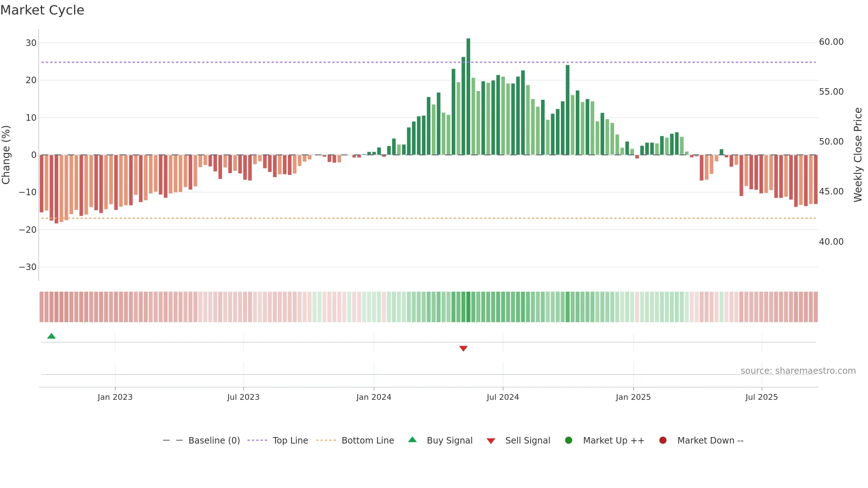The image size is (868, 488).
Task: Click the Market Down -- red circle
Action: pyautogui.click(x=663, y=440)
